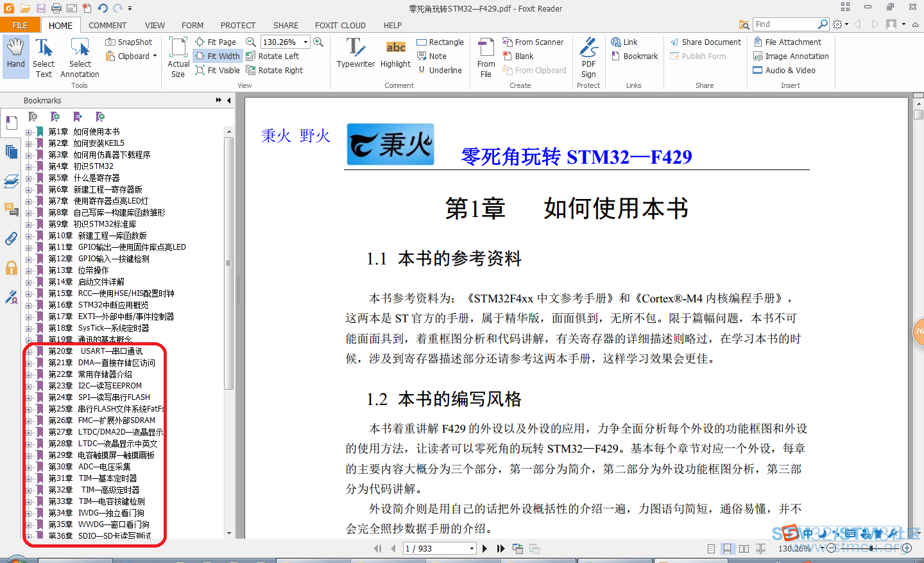Choose Fit Page view
The height and width of the screenshot is (563, 924).
click(216, 42)
